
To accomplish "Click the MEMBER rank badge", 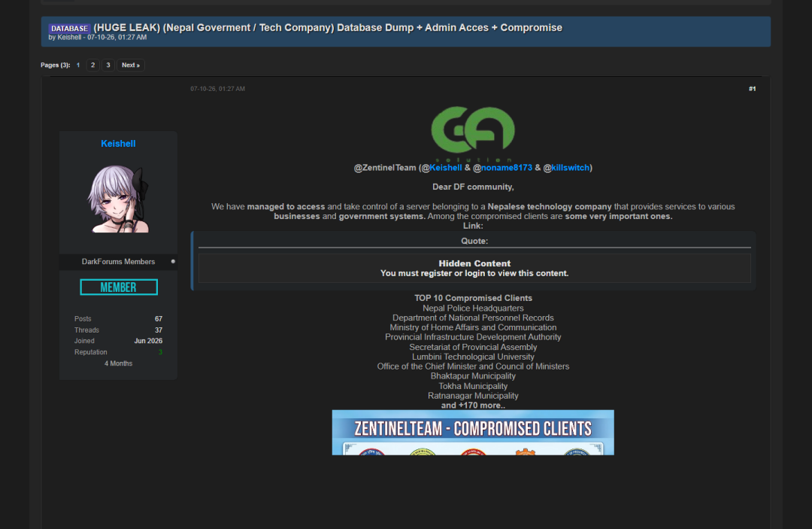I will (119, 287).
